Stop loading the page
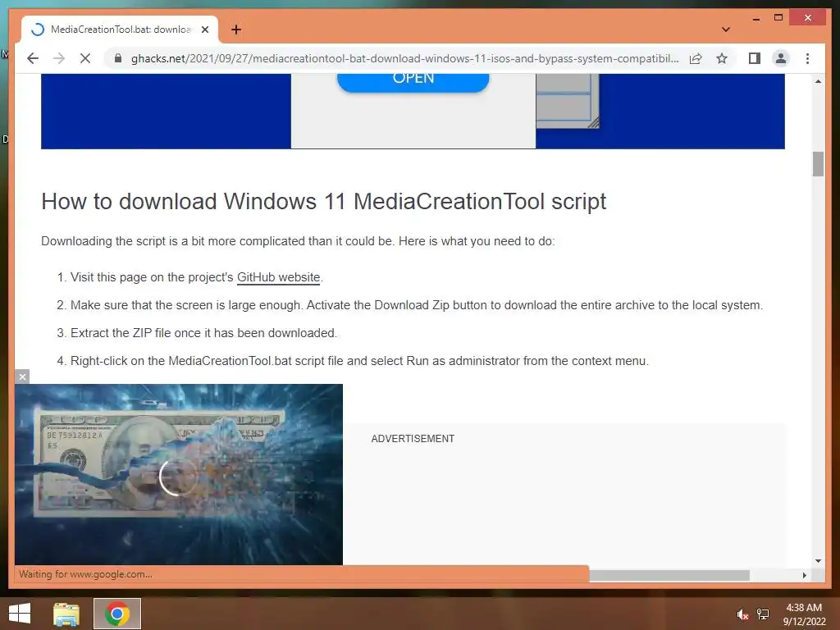The height and width of the screenshot is (630, 840). point(85,58)
